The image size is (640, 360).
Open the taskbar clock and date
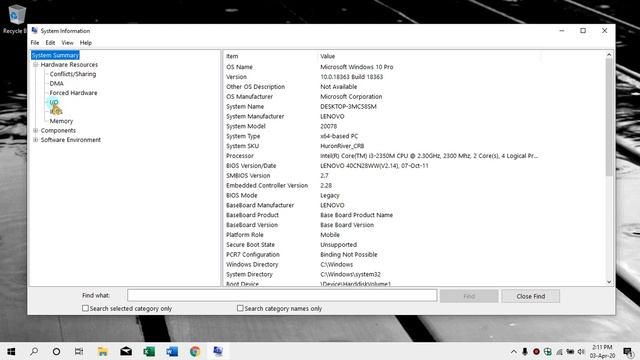602,351
